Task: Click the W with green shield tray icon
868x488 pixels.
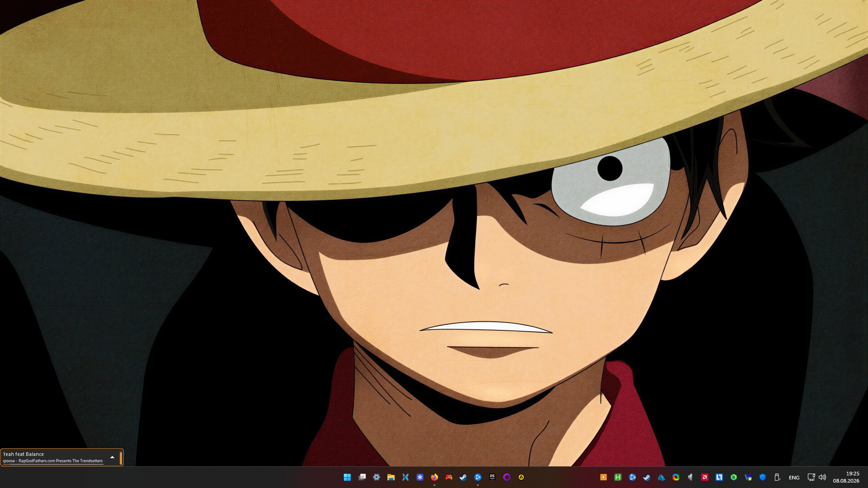Action: [748, 477]
